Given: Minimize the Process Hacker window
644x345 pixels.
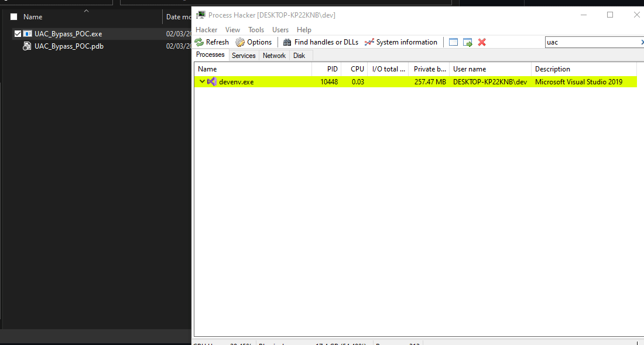Looking at the screenshot, I should point(584,15).
